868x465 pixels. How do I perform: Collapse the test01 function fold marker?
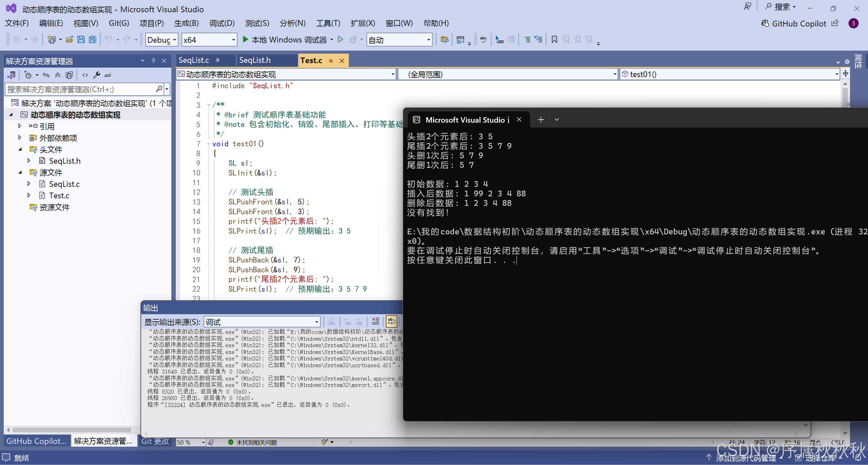point(209,144)
